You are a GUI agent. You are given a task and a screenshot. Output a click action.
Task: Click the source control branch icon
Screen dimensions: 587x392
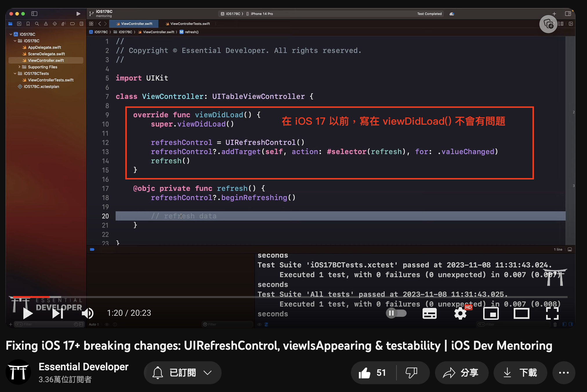(x=91, y=14)
